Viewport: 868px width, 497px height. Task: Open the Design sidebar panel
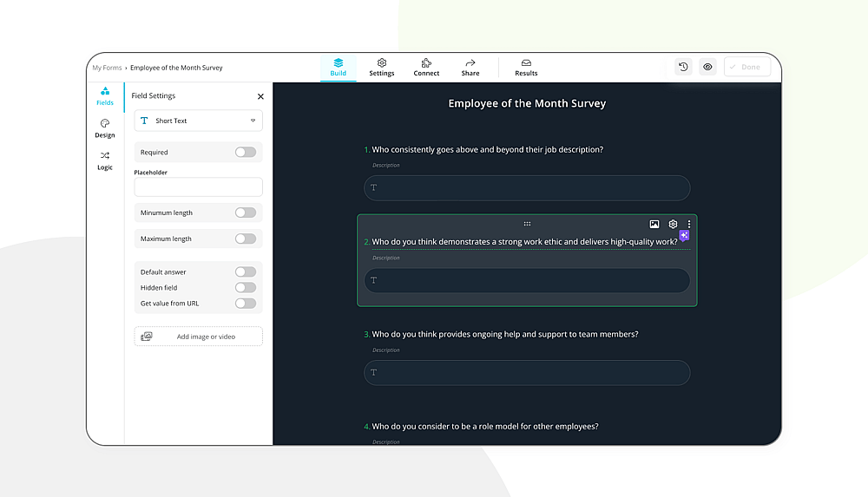(105, 128)
